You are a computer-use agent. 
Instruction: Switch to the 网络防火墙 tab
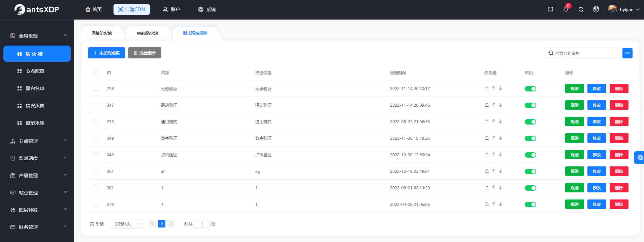tap(102, 33)
